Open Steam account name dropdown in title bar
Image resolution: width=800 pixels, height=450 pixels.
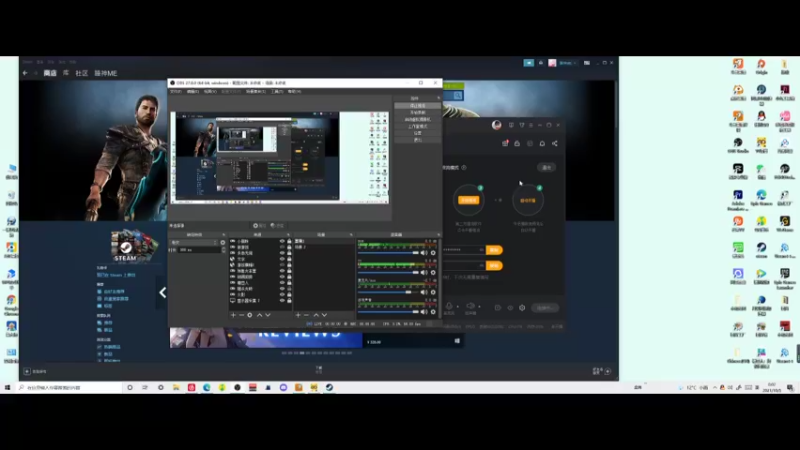tap(567, 63)
